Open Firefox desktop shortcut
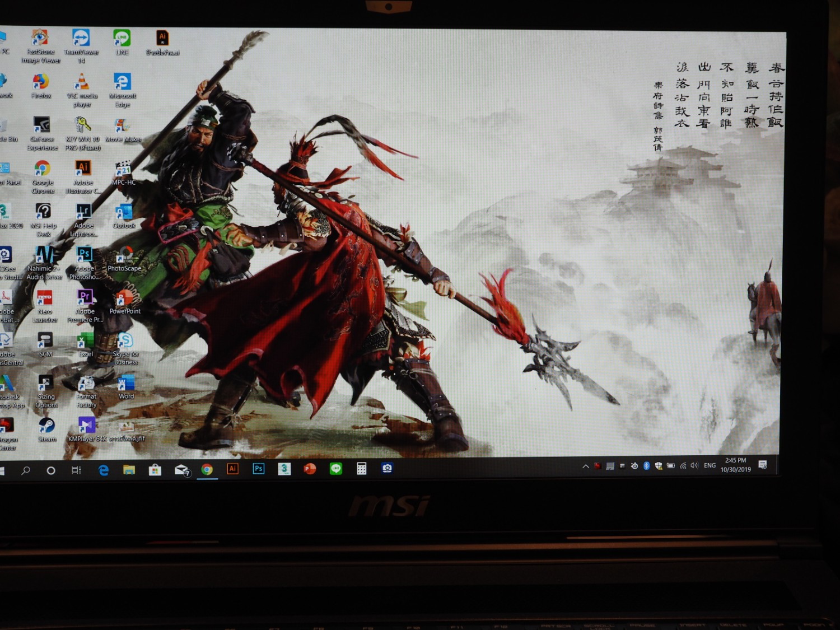The width and height of the screenshot is (840, 630). click(41, 86)
